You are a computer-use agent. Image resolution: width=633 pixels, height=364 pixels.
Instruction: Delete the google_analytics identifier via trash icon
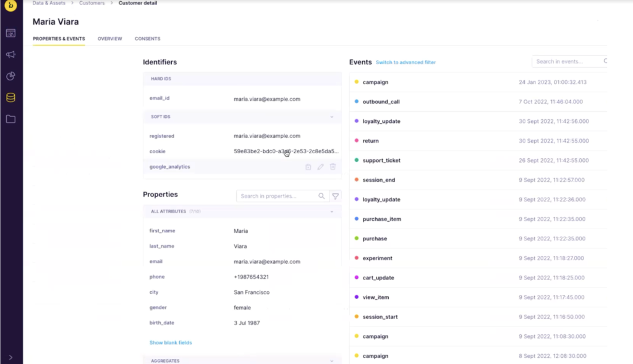[x=333, y=166]
